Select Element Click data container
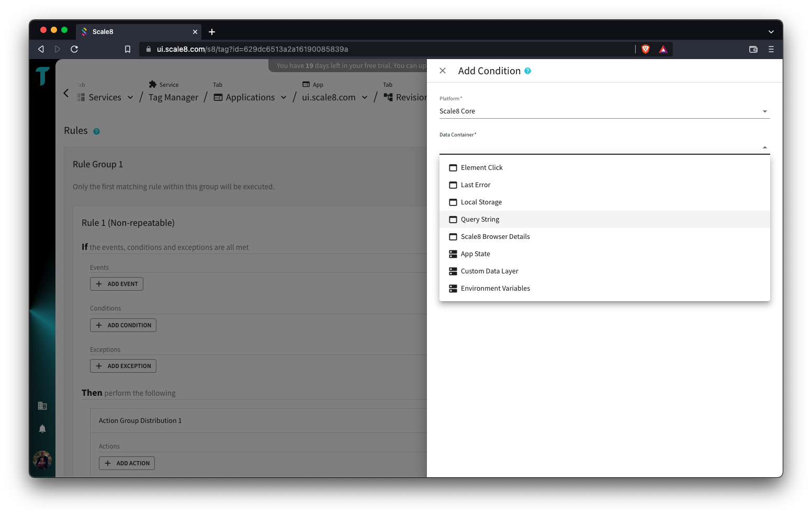 [x=605, y=167]
